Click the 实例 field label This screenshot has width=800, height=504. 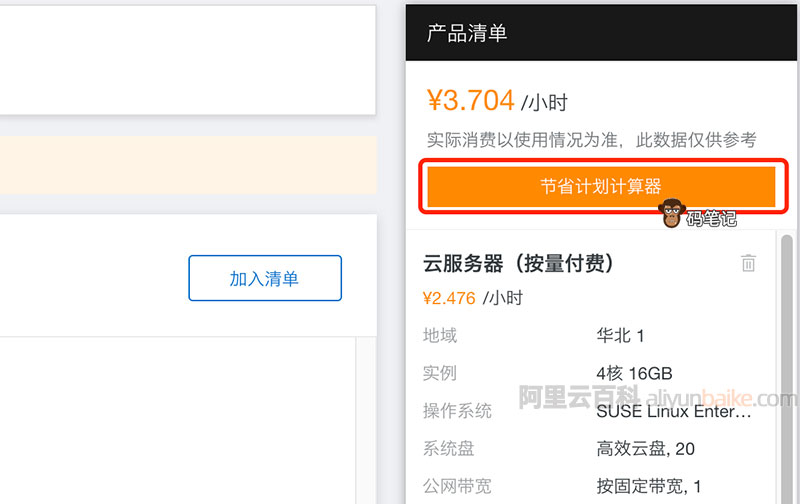tap(440, 373)
